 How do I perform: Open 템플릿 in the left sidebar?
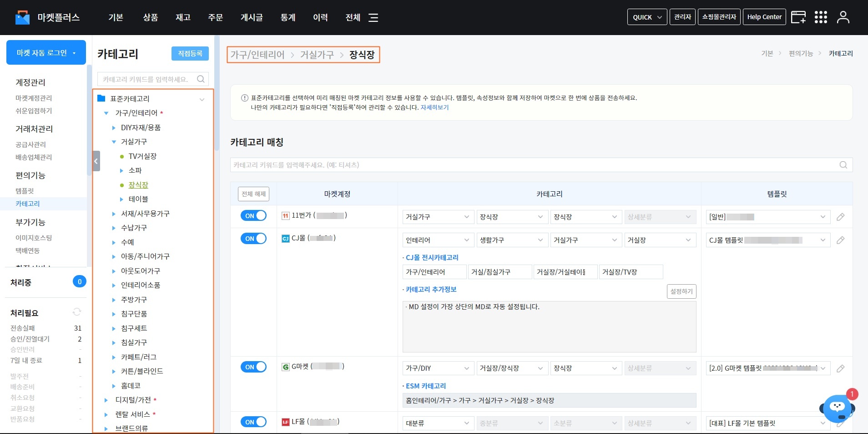[25, 191]
